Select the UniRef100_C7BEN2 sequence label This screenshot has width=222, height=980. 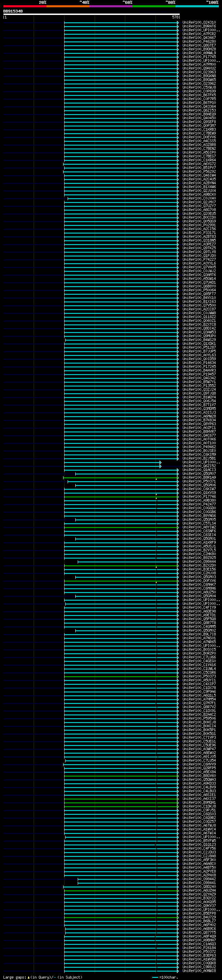(x=199, y=148)
